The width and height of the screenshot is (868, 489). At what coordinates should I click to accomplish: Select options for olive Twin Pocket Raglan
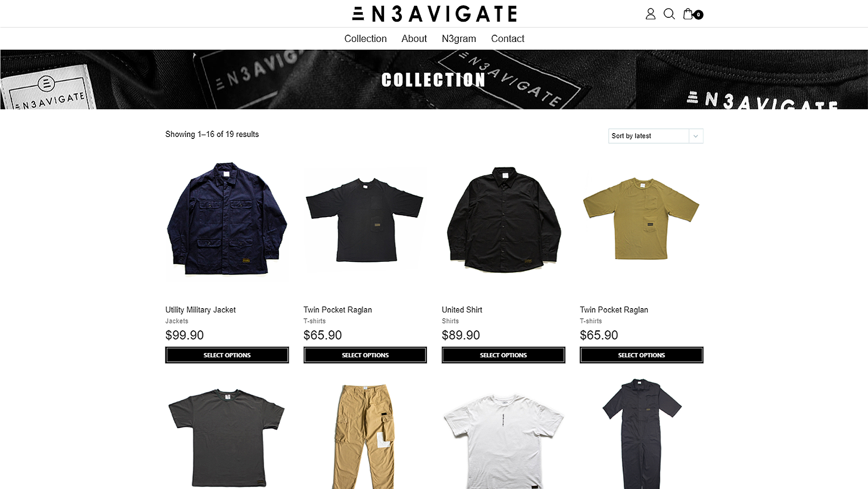(x=641, y=355)
